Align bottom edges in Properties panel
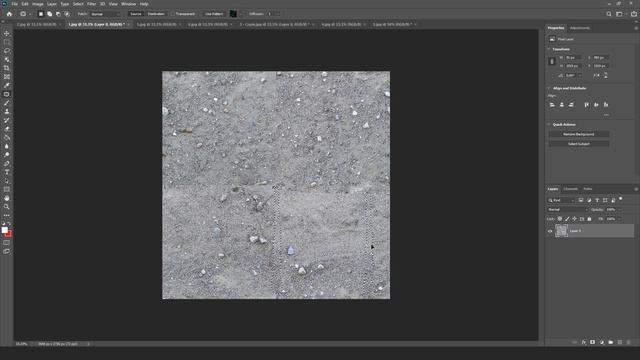640x360 pixels. pos(606,105)
